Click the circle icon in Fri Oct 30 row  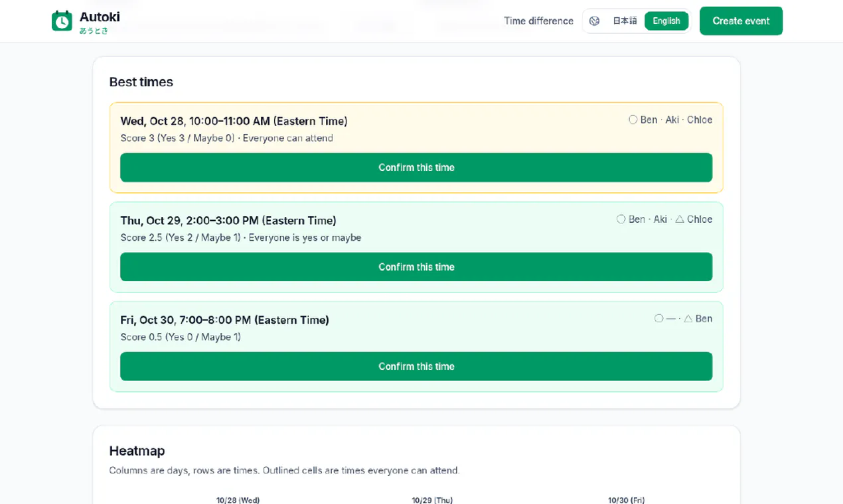tap(658, 319)
